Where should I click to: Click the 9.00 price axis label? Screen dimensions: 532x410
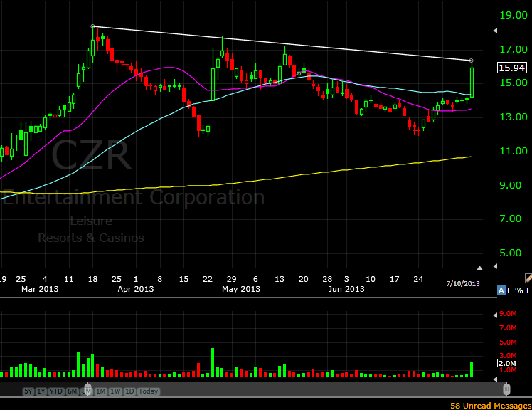[510, 185]
